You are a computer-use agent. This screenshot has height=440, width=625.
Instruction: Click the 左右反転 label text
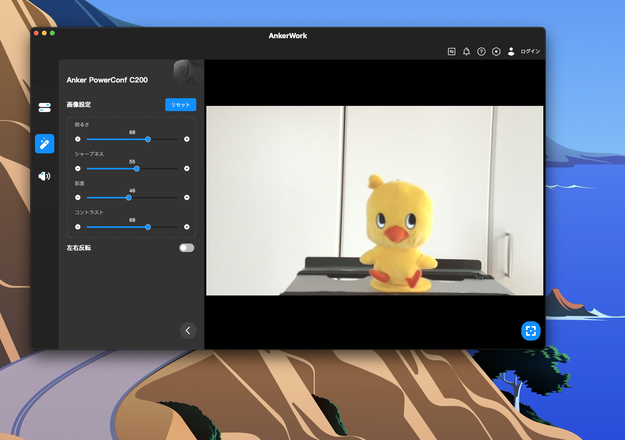coord(79,248)
